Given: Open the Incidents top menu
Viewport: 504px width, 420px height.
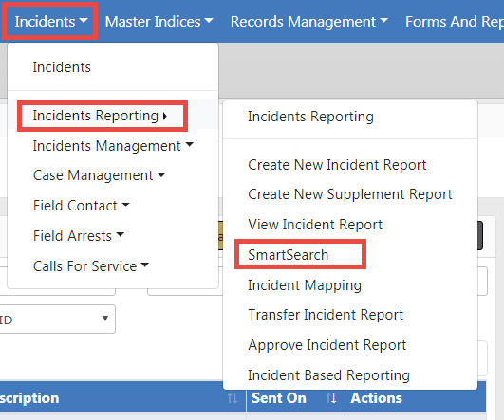Looking at the screenshot, I should point(51,22).
